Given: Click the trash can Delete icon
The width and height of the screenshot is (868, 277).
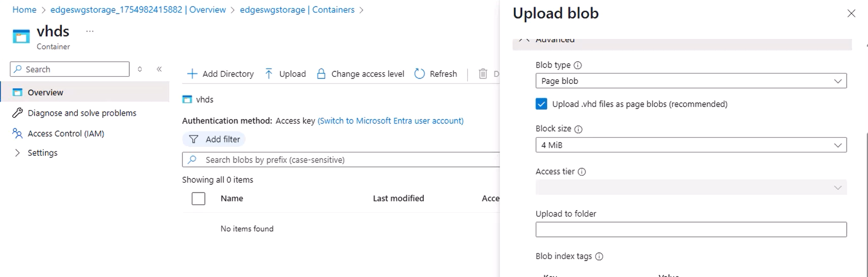Looking at the screenshot, I should click(x=483, y=74).
